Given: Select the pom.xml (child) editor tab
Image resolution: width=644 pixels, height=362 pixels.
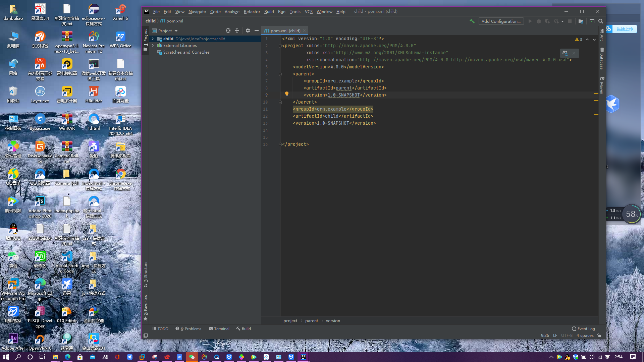Looking at the screenshot, I should 285,31.
